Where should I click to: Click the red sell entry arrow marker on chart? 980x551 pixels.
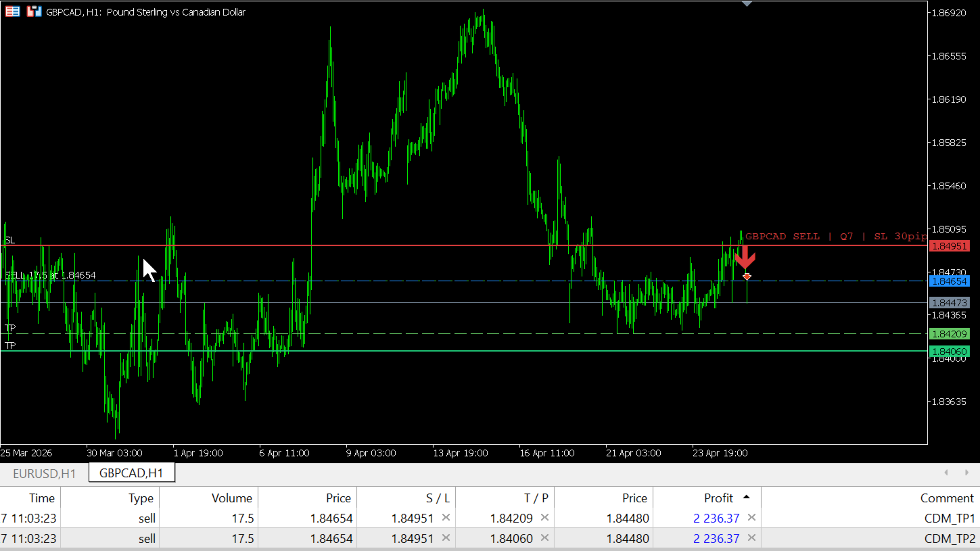(745, 258)
